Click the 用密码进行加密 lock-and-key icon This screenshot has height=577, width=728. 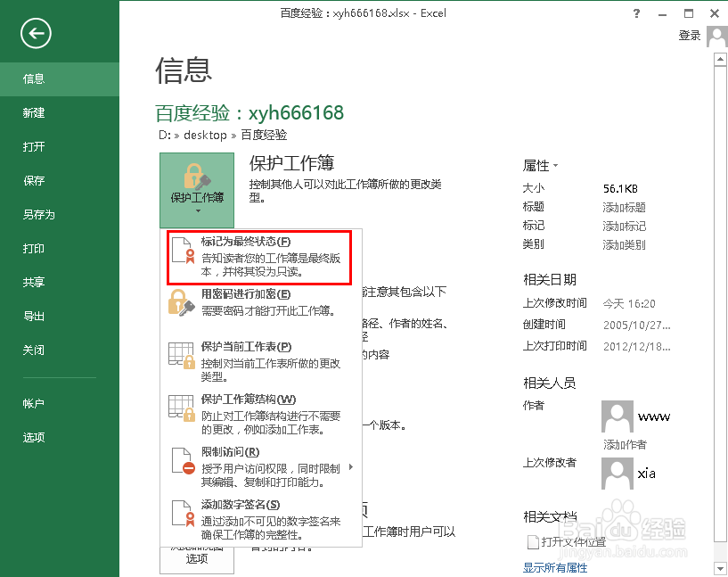tap(182, 304)
